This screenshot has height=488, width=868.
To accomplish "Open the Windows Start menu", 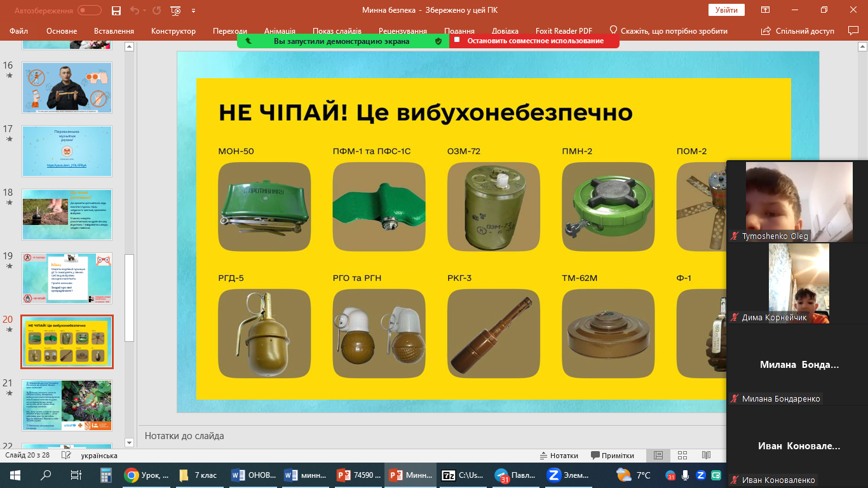I will (15, 475).
